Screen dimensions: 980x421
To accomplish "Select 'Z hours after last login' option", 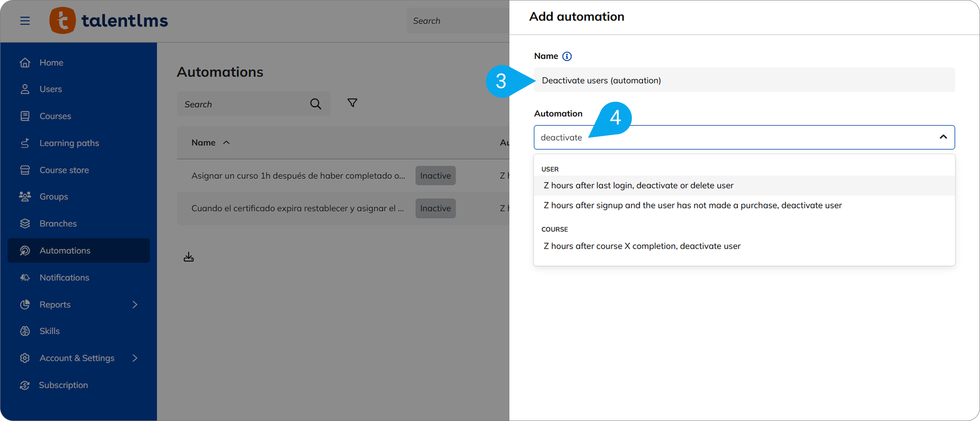I will (638, 185).
